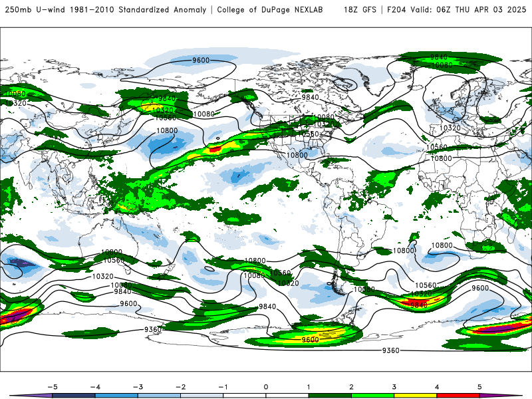Click the '9840' contour label over Canada
532x399 pixels.
(311, 97)
